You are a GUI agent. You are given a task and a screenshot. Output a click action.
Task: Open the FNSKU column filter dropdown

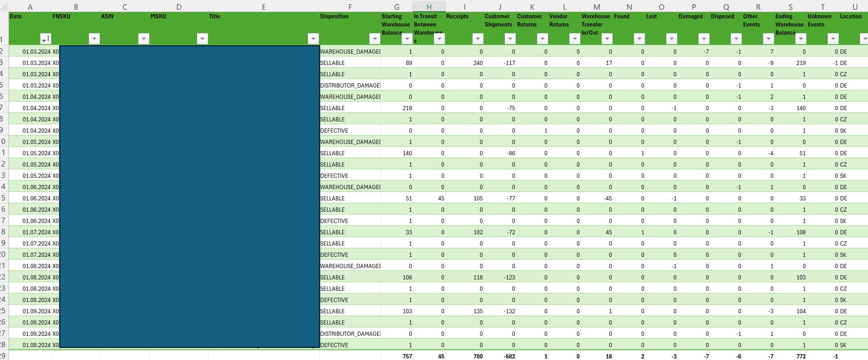point(94,39)
